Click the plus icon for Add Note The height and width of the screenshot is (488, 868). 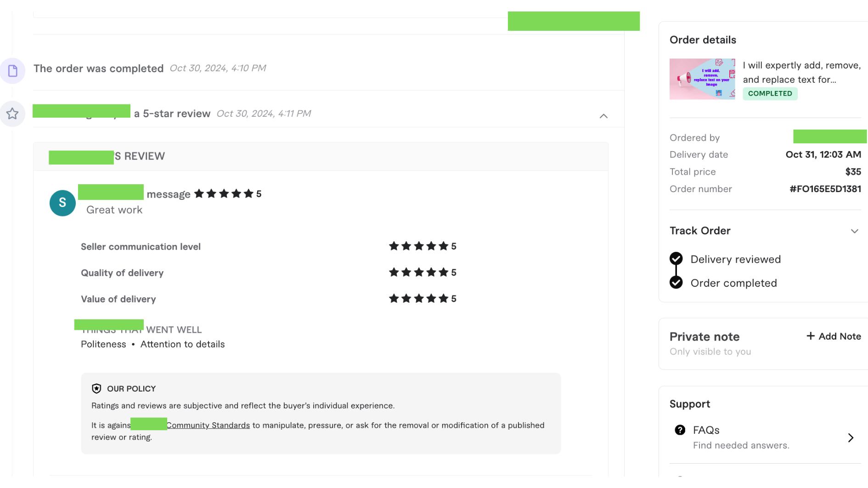click(811, 336)
